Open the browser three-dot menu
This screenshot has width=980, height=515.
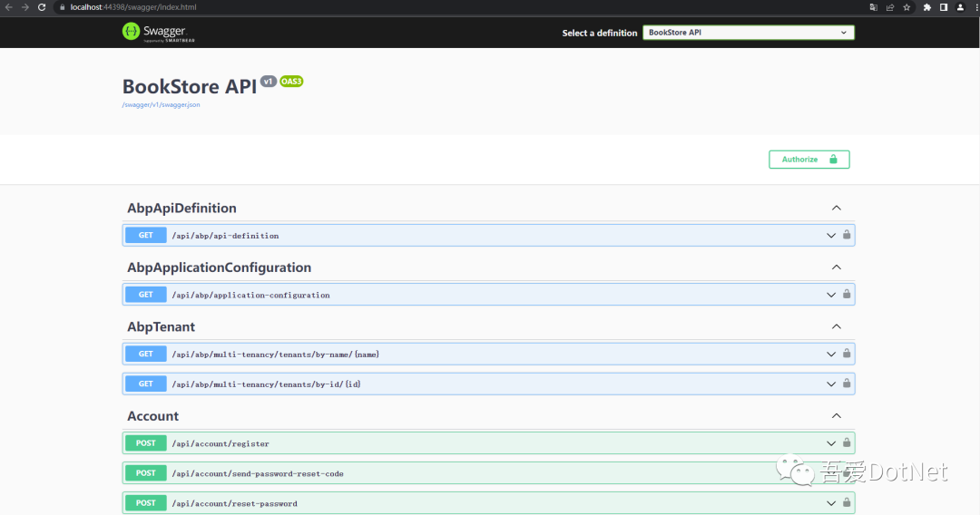click(975, 7)
